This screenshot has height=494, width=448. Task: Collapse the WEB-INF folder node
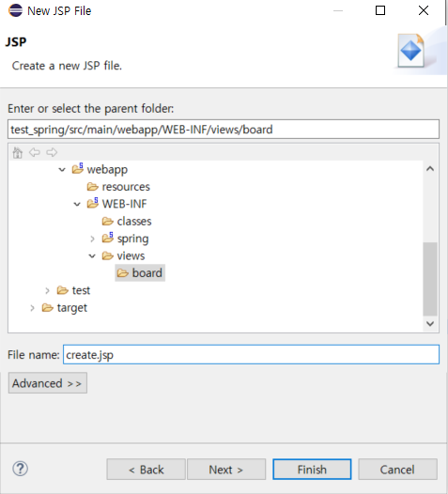coord(77,205)
